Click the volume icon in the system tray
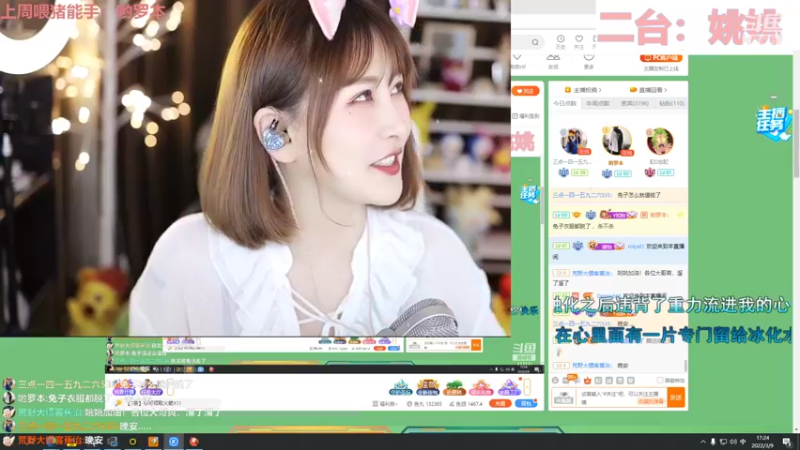Screen dimensions: 800x450 (733, 442)
